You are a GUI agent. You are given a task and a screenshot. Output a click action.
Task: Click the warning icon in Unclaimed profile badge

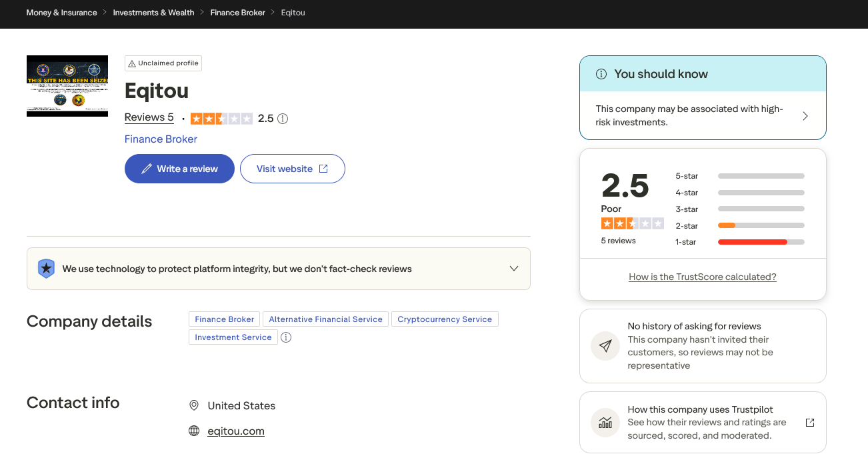[132, 63]
